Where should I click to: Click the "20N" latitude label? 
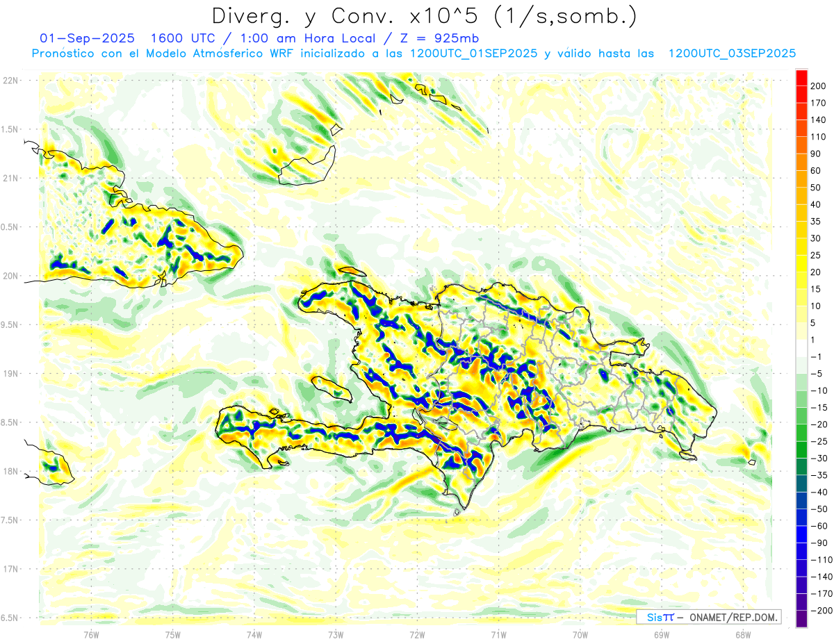coord(10,276)
